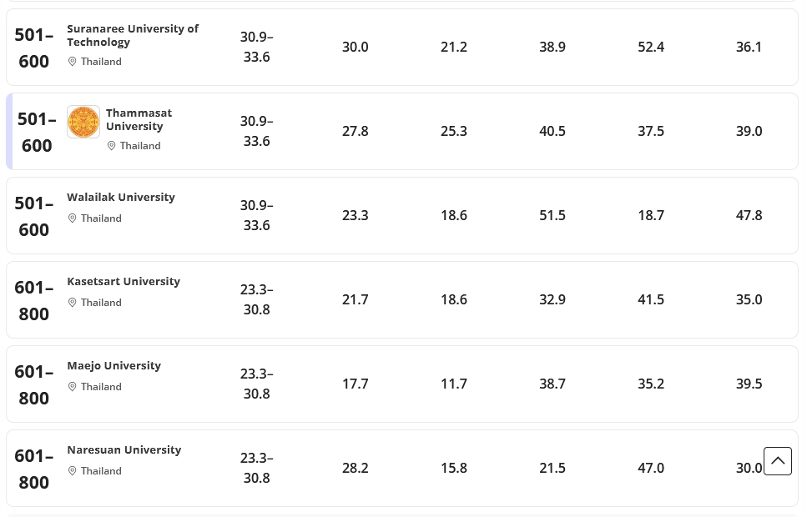Click the Thammasat University logo
The width and height of the screenshot is (812, 517).
click(83, 122)
